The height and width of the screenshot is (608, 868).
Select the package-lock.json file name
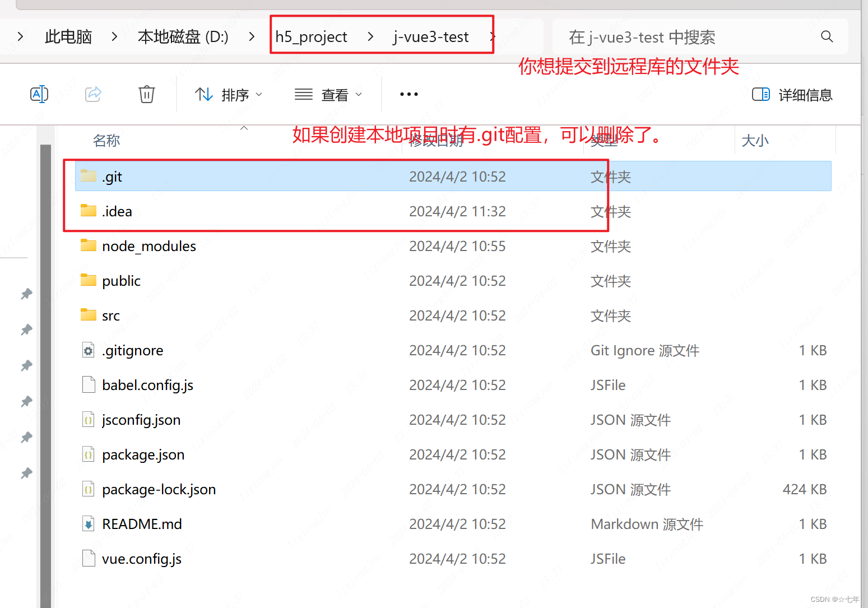[x=159, y=490]
